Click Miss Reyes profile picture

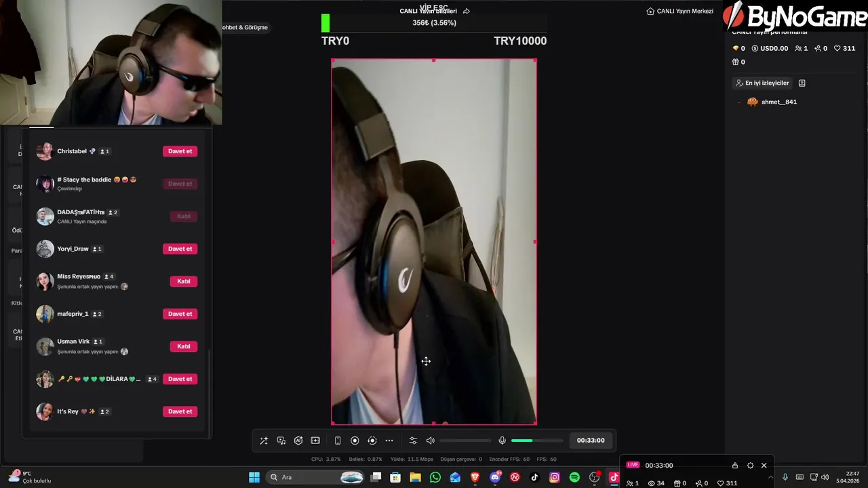tap(45, 281)
